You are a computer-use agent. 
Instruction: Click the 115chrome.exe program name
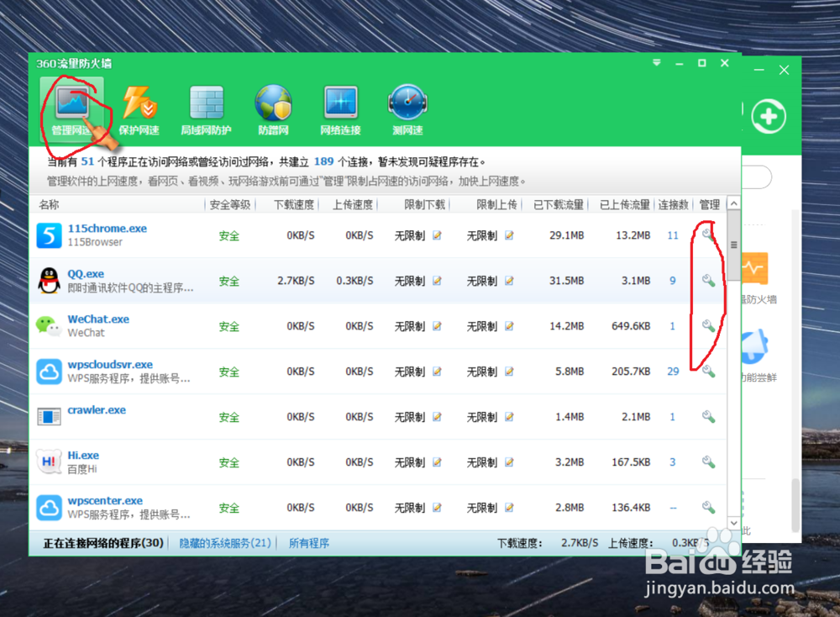coord(108,229)
